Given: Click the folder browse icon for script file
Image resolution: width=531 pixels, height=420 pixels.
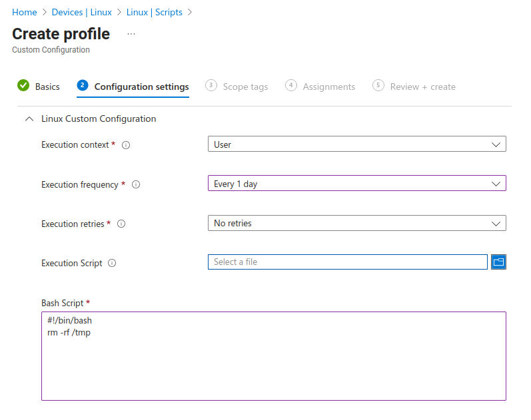Looking at the screenshot, I should pos(498,262).
